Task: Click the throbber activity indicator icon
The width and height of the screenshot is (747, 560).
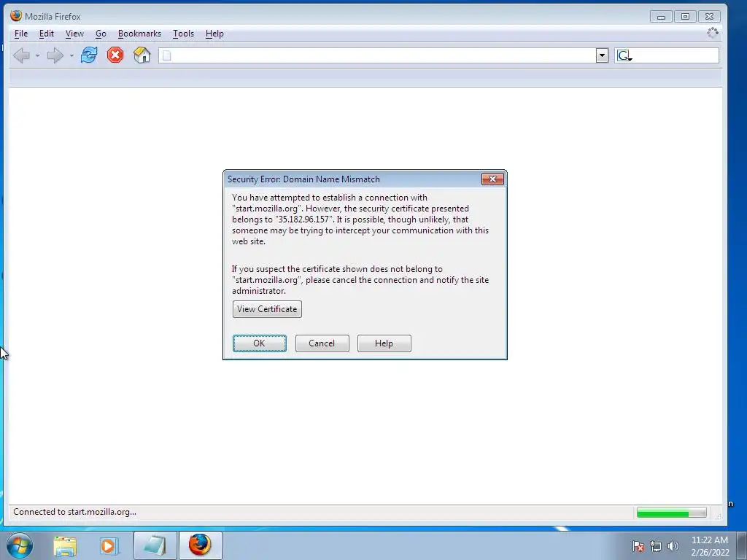Action: tap(712, 33)
